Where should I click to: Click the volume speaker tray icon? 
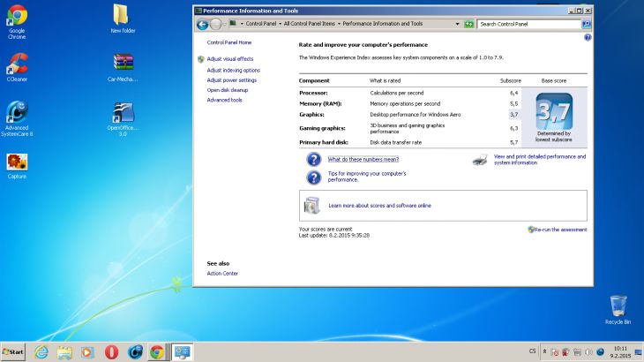588,352
